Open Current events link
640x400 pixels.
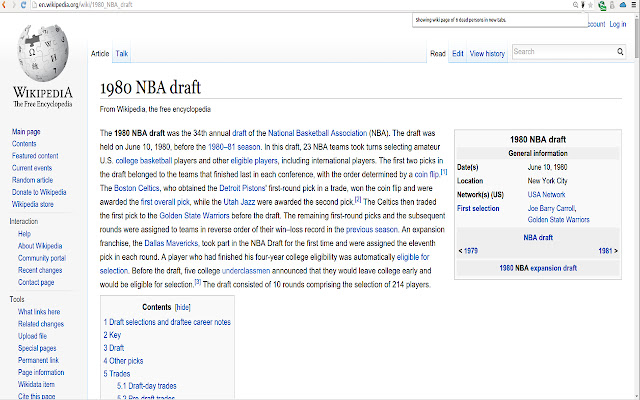point(32,168)
